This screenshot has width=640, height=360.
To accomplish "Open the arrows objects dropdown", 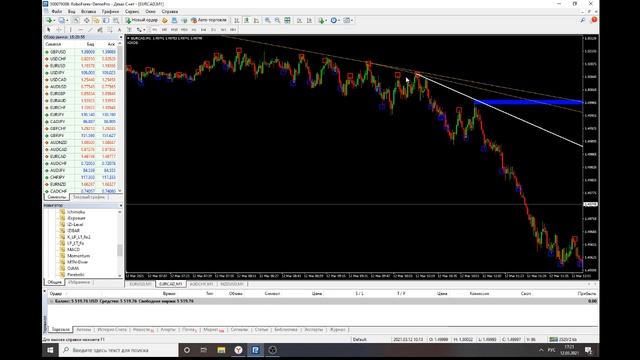I will pyautogui.click(x=144, y=30).
